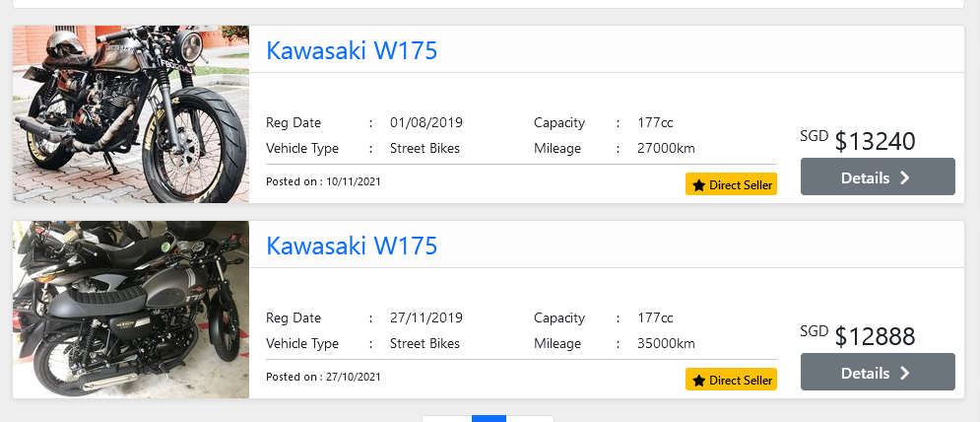Screen dimensions: 980x422
Task: Click the SGD $13240 price
Action: tap(875, 141)
